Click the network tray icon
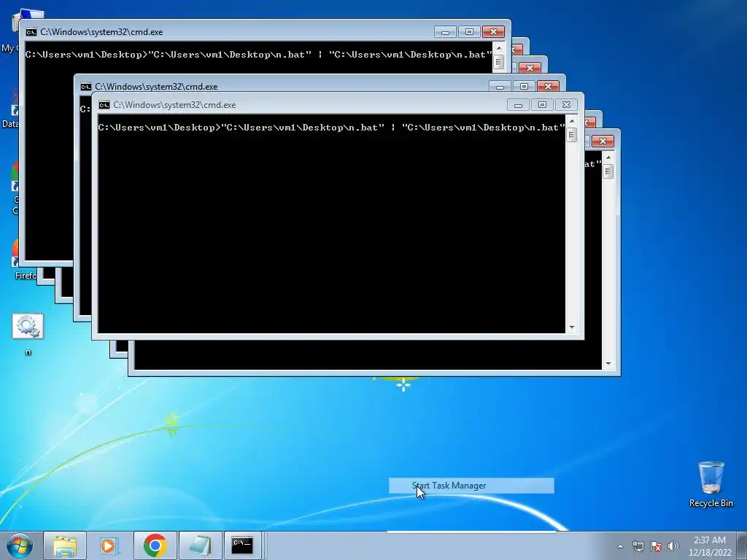This screenshot has height=560, width=747. click(x=638, y=546)
